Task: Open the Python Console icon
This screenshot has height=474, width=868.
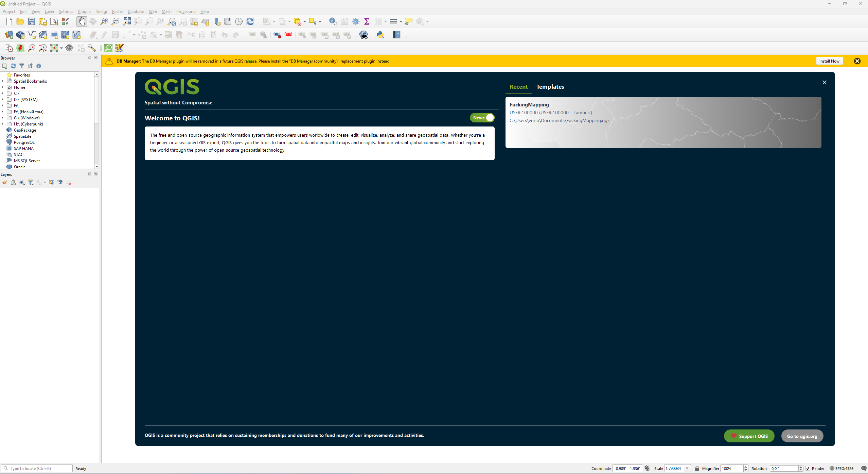Action: coord(380,35)
